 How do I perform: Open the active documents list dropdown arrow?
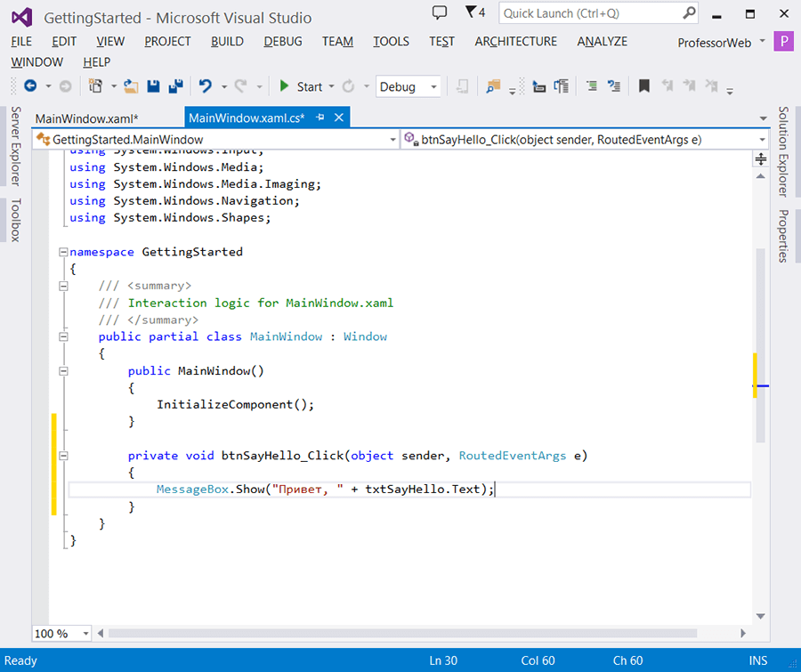[763, 118]
